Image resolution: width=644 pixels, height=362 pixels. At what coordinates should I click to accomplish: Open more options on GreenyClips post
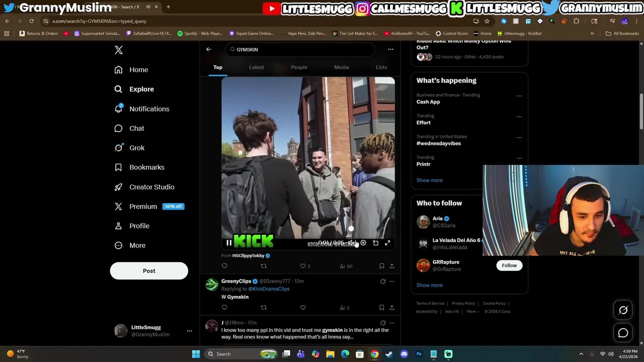tap(392, 282)
